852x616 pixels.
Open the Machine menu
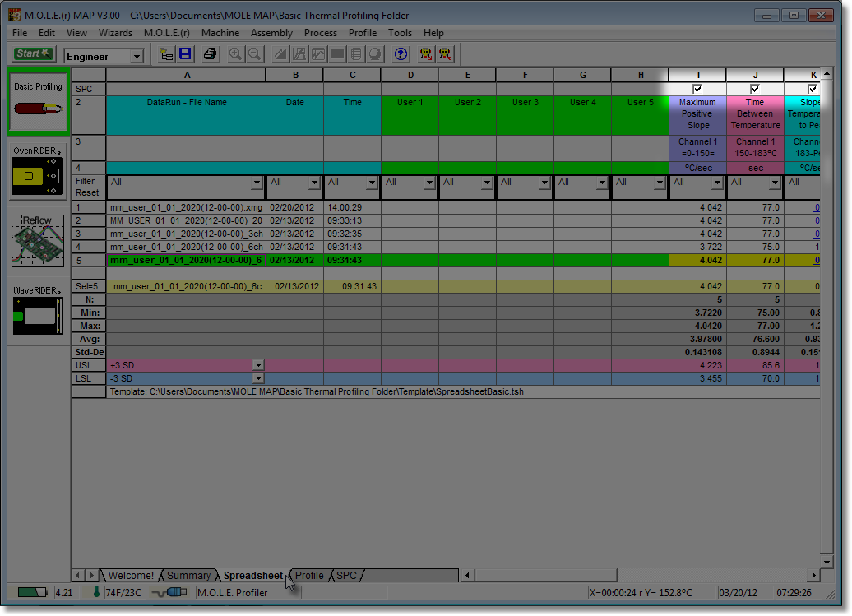pos(220,33)
